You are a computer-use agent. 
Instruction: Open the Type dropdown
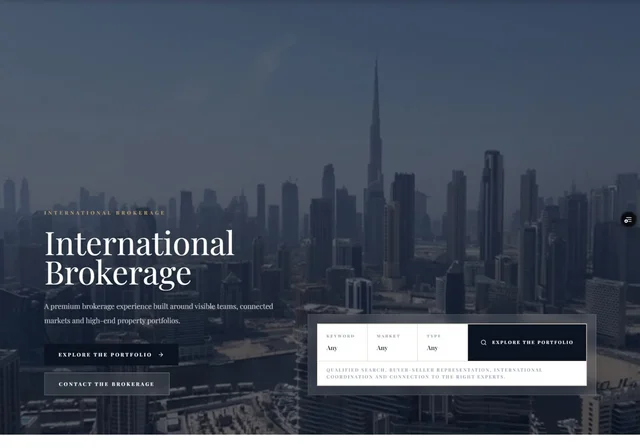(x=442, y=342)
